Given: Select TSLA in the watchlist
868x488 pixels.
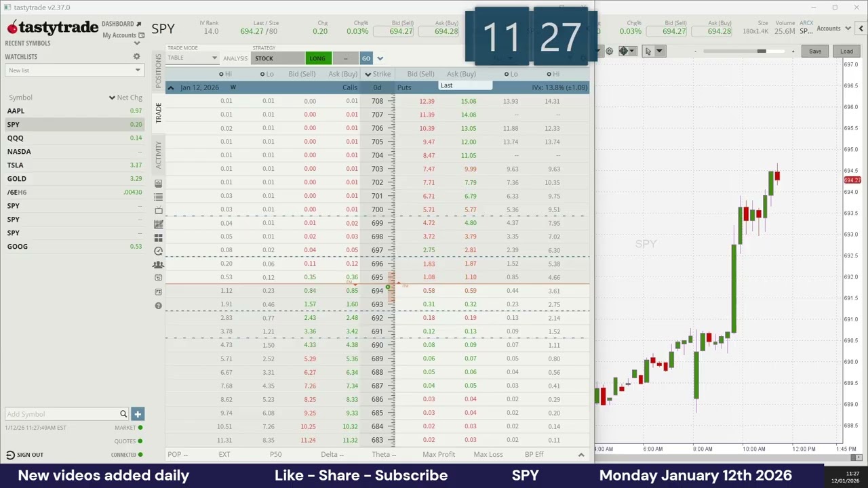Looking at the screenshot, I should [x=74, y=165].
